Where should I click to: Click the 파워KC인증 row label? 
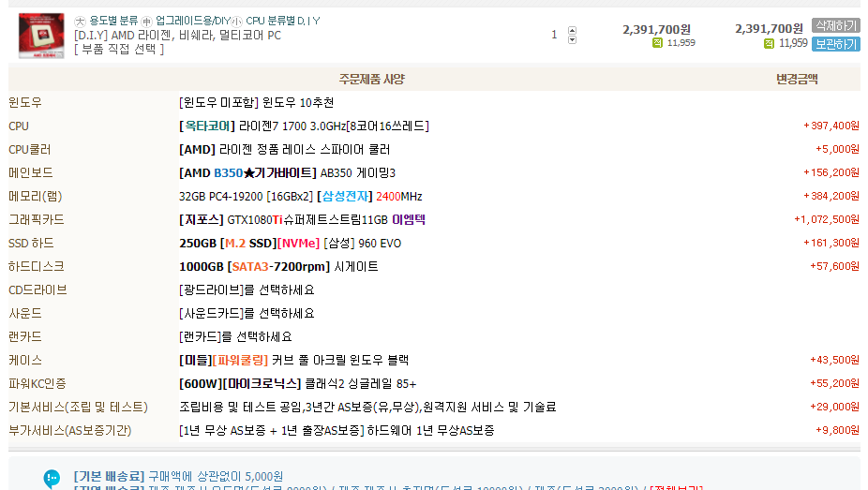(37, 384)
